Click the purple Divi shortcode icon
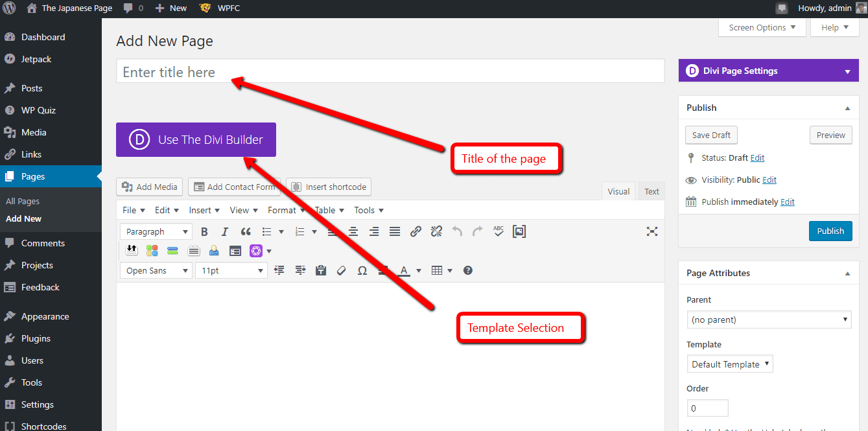The width and height of the screenshot is (868, 431). (x=255, y=251)
